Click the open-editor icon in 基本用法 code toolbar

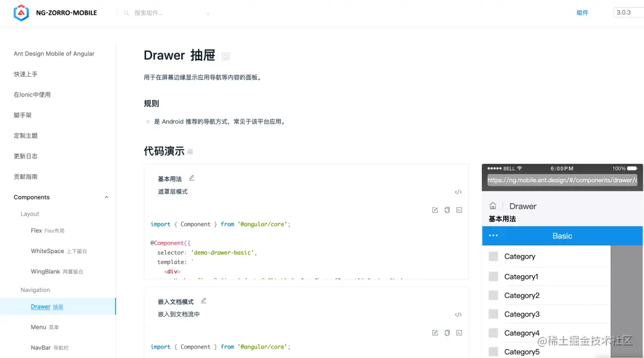[x=435, y=210]
